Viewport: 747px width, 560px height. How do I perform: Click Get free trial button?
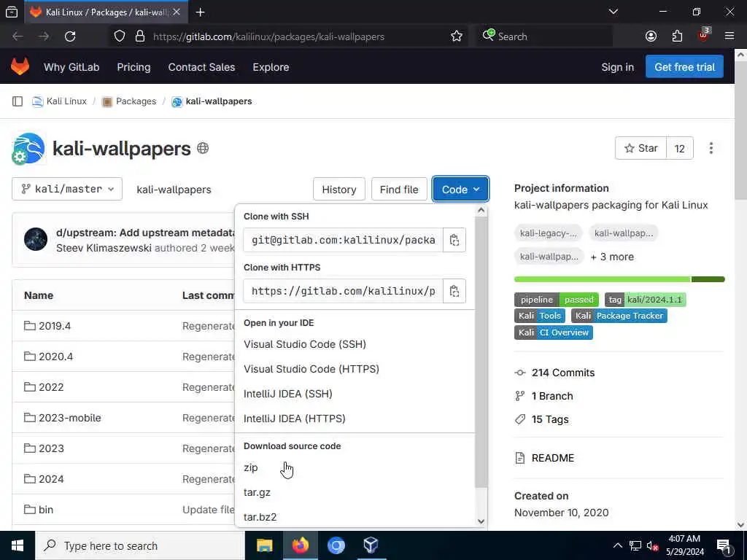pos(684,66)
